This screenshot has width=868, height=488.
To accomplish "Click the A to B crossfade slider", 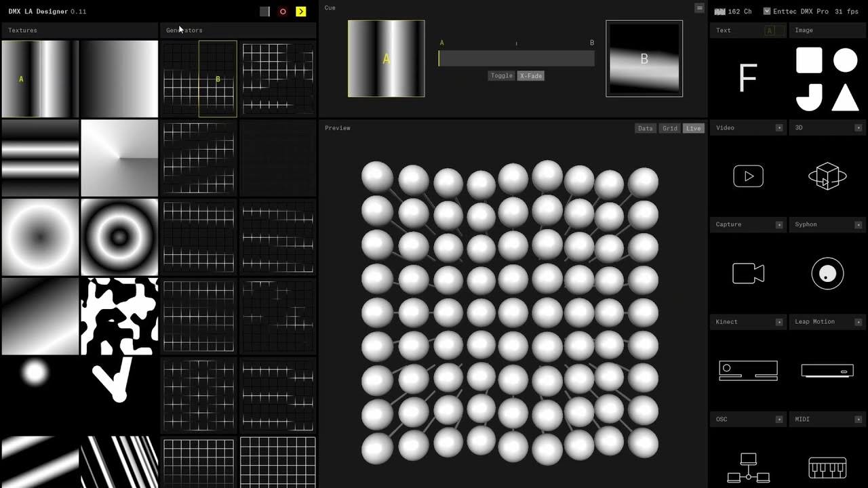I will pos(517,58).
